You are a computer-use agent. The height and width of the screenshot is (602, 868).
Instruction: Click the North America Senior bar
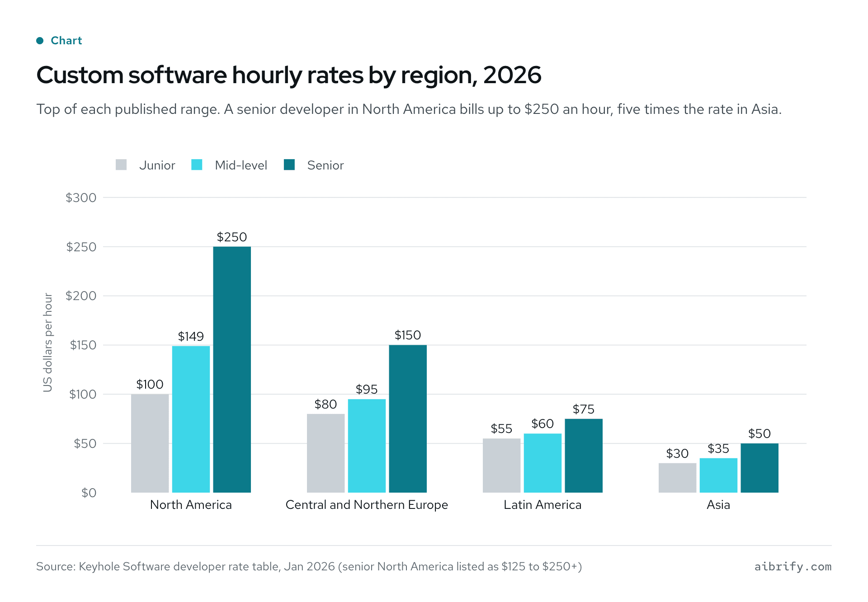click(232, 370)
